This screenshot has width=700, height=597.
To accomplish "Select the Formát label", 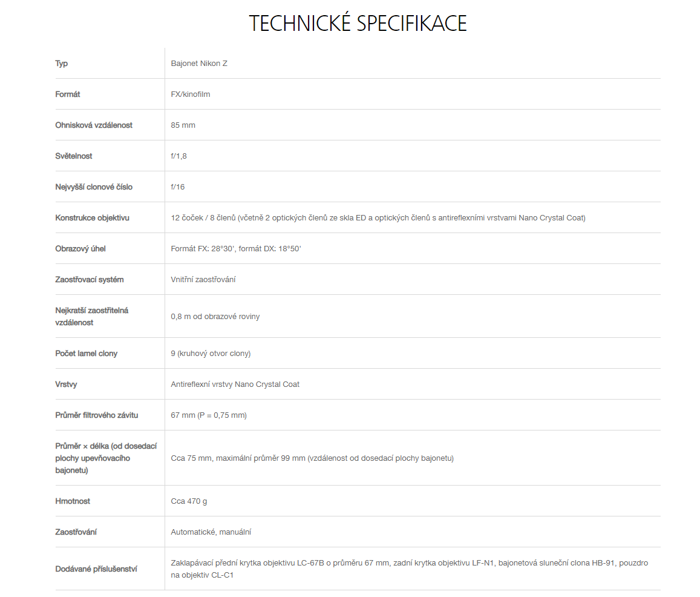I will pos(68,94).
